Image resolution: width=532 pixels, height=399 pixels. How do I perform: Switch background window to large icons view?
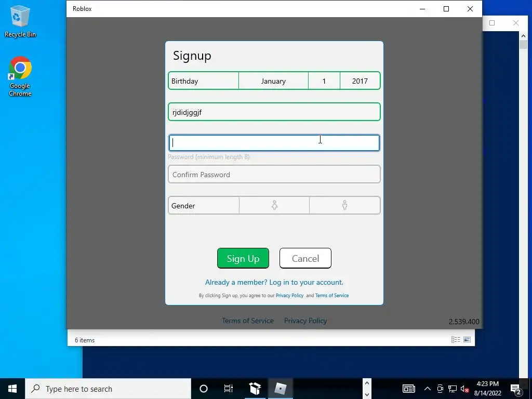coord(467,340)
